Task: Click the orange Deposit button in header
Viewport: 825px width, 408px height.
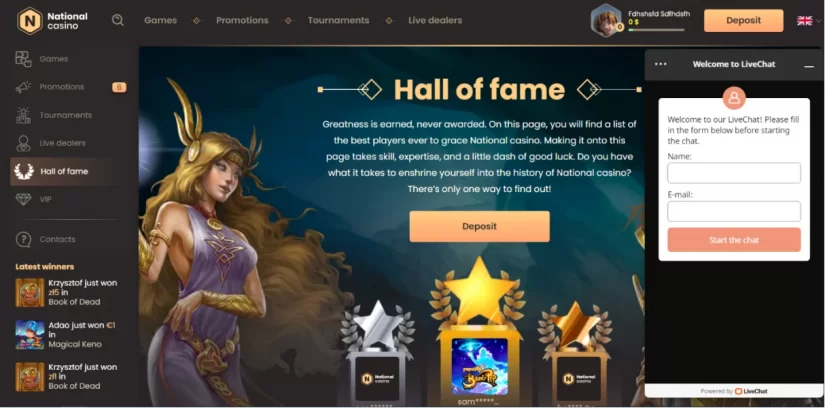Action: pos(743,21)
